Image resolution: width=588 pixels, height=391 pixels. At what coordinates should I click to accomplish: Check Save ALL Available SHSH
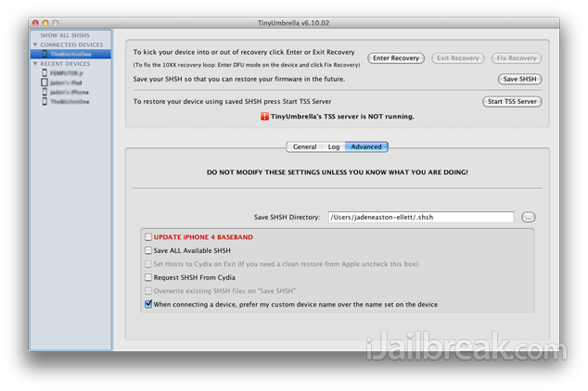tap(148, 250)
